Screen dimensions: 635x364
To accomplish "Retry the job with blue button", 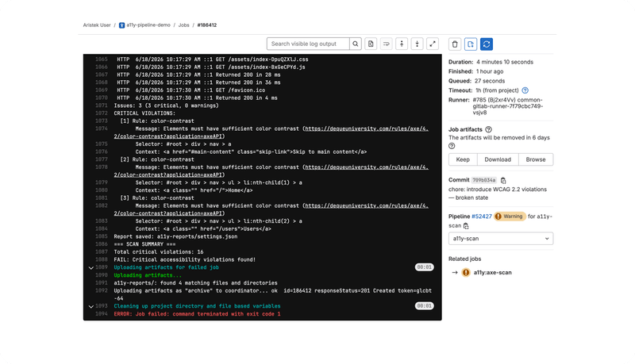I will [x=487, y=44].
